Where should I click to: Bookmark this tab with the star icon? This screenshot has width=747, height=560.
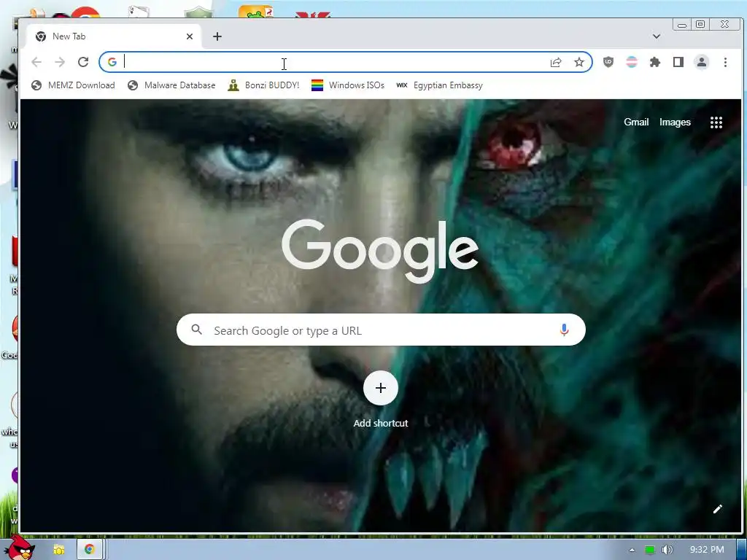pos(578,63)
